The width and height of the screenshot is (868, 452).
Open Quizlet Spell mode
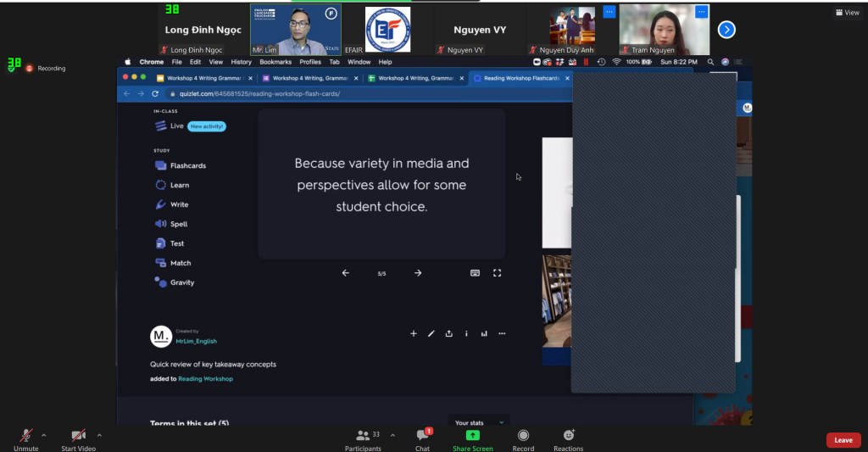click(171, 224)
